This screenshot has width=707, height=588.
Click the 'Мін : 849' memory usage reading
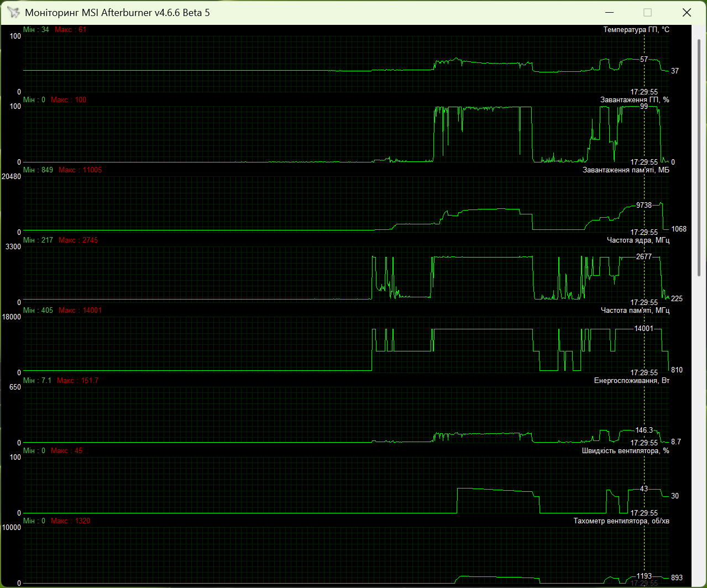click(38, 170)
